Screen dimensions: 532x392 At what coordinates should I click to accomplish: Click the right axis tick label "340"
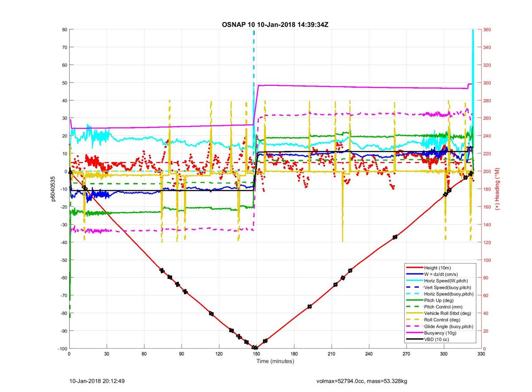point(487,47)
